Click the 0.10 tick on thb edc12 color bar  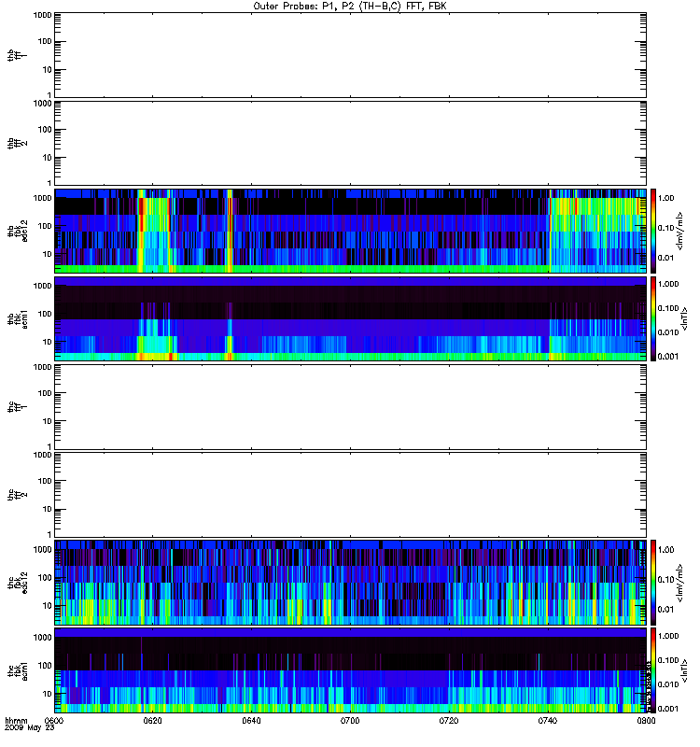666,228
